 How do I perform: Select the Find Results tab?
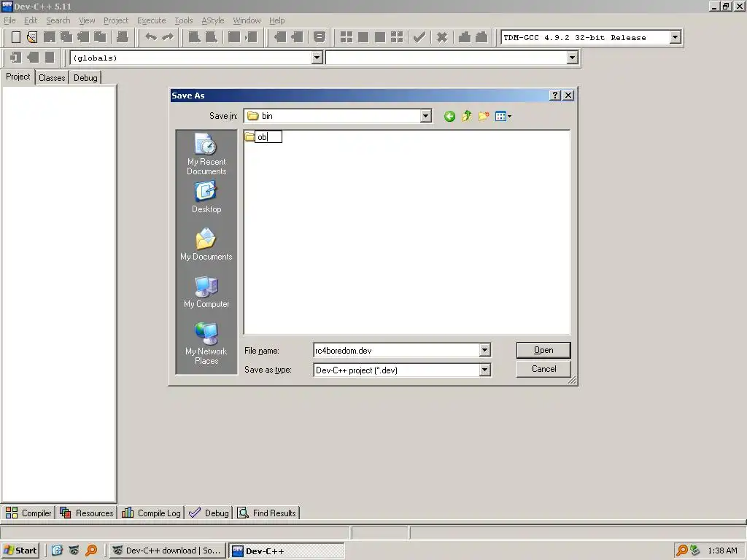point(267,513)
